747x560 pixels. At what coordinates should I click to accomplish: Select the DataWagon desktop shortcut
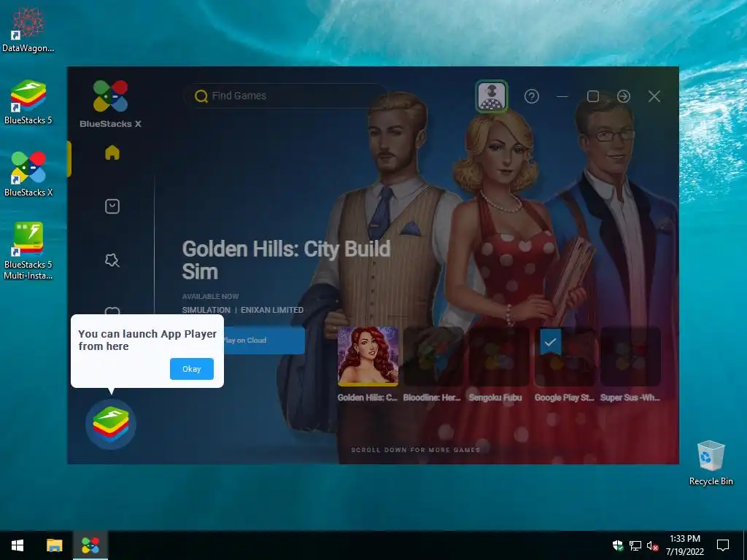click(x=28, y=31)
